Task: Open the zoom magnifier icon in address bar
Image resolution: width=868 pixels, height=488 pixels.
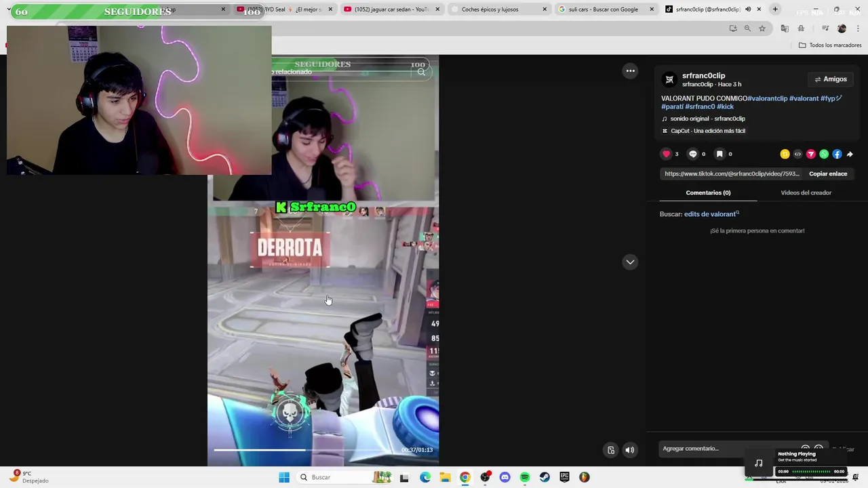Action: click(x=747, y=28)
